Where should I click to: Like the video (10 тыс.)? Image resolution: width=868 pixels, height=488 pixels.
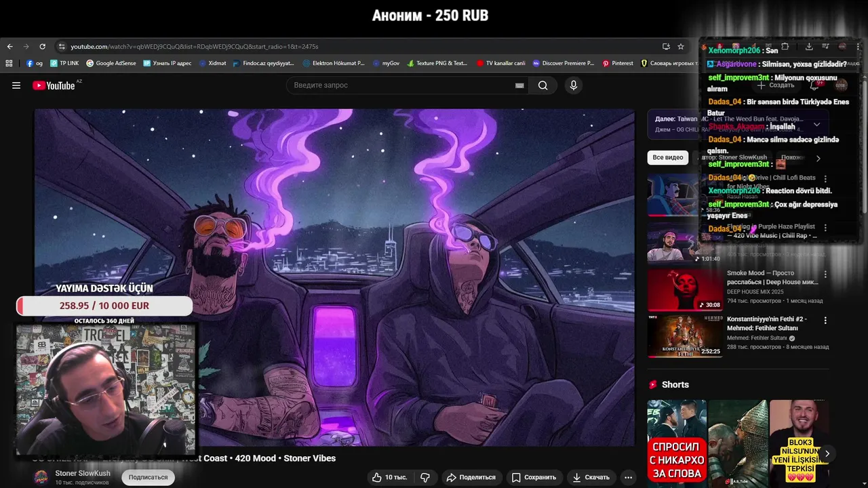[x=389, y=477]
